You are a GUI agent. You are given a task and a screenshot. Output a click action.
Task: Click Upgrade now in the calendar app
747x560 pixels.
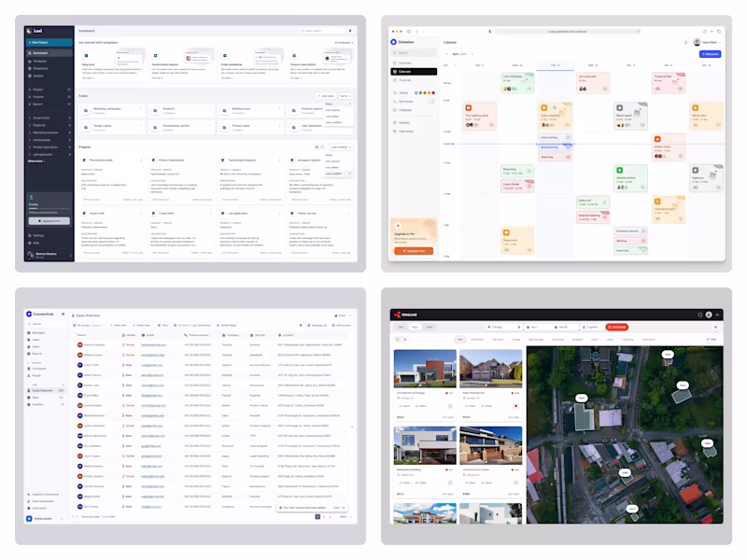click(x=412, y=250)
